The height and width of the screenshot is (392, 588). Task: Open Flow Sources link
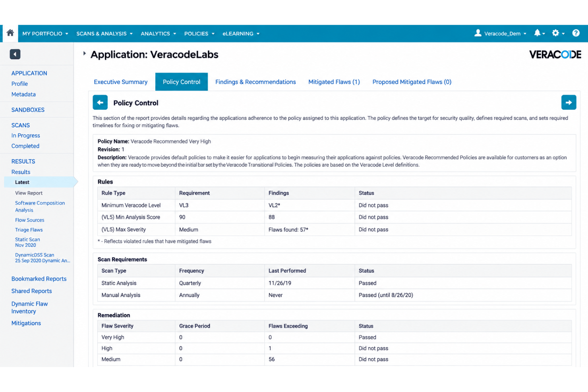pyautogui.click(x=29, y=220)
